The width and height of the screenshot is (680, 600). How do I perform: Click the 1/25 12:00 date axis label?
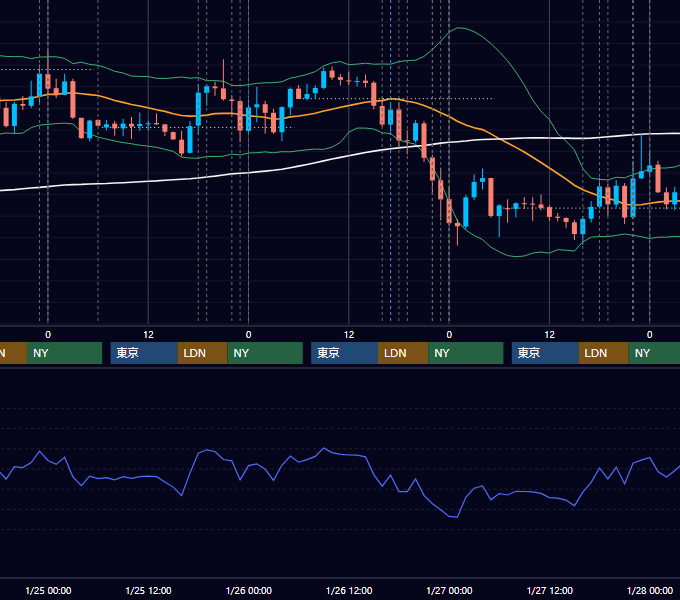(148, 590)
